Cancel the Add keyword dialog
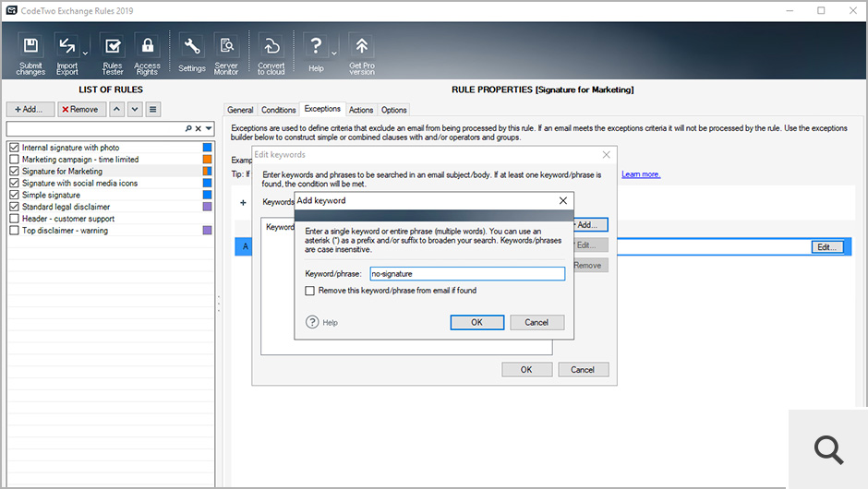The width and height of the screenshot is (868, 489). pos(536,323)
